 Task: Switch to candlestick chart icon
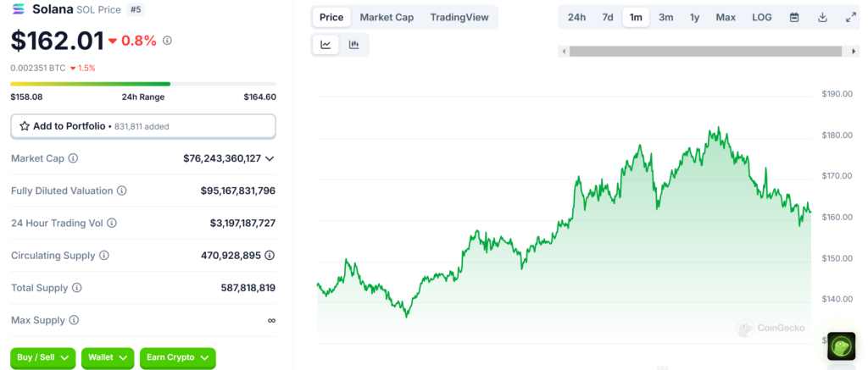click(353, 45)
